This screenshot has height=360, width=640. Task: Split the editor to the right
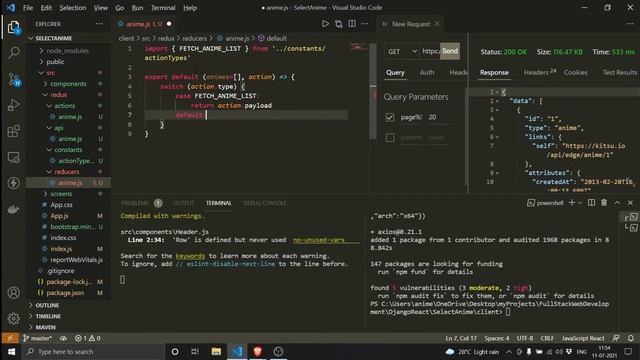pos(352,24)
